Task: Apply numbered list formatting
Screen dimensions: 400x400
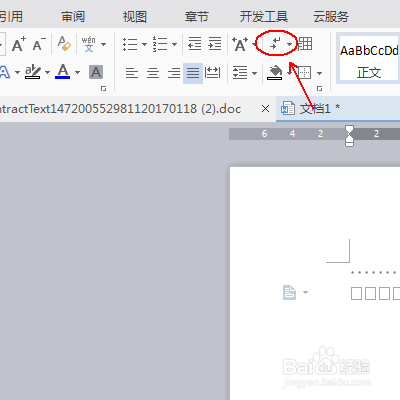Action: point(160,44)
